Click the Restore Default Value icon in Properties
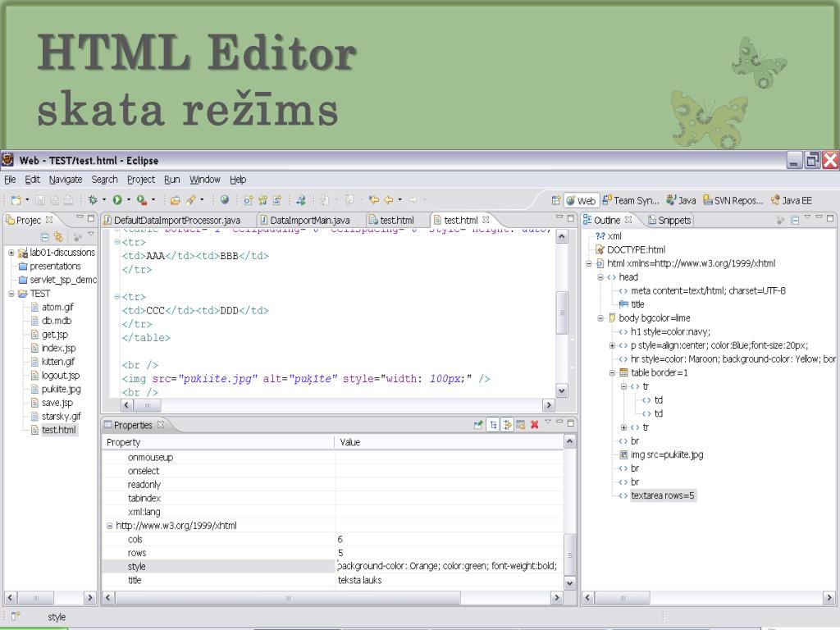This screenshot has height=630, width=840. [x=521, y=425]
